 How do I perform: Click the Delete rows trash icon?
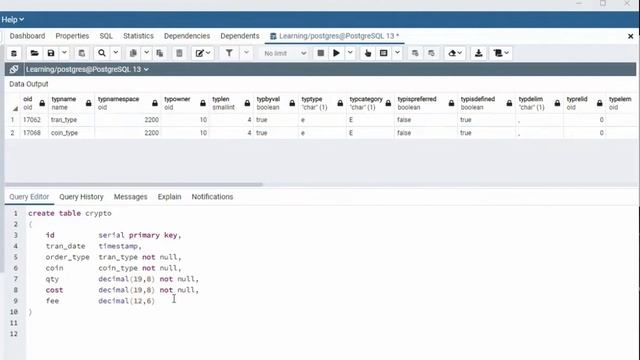179,53
